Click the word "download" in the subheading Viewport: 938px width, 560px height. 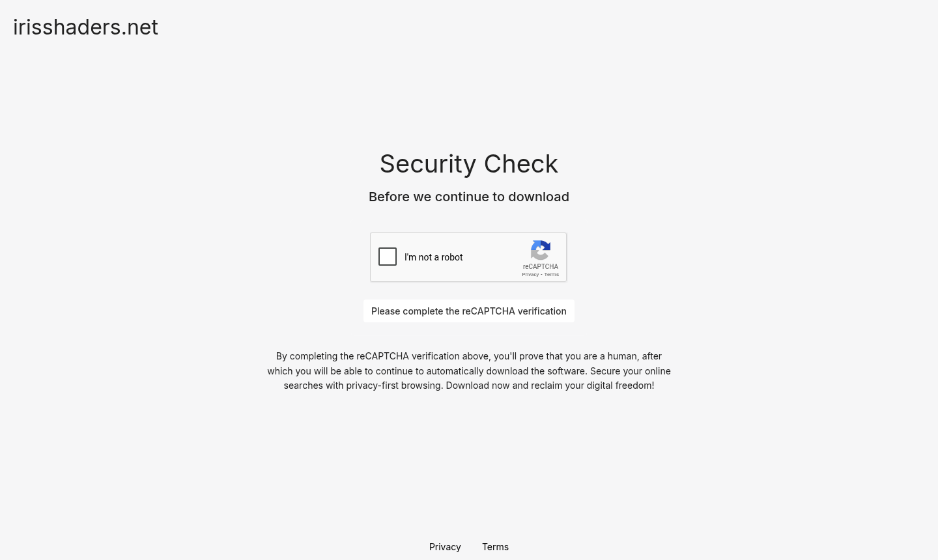tap(539, 197)
